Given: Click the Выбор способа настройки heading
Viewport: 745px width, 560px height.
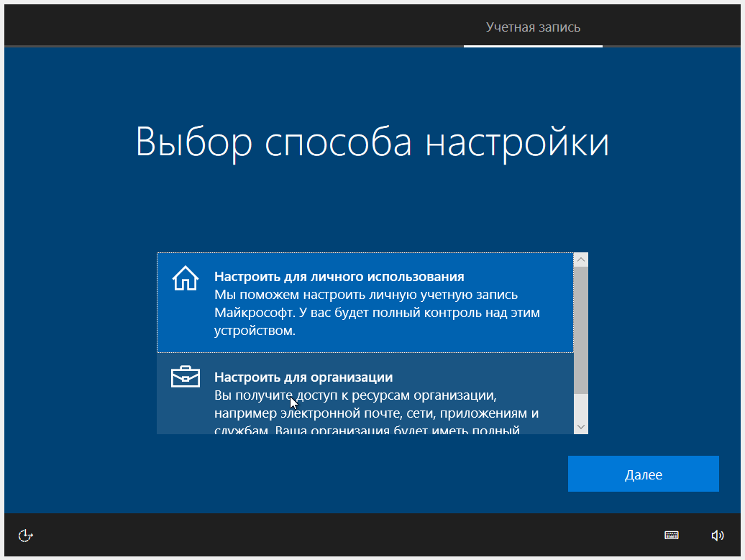Looking at the screenshot, I should pos(372,142).
